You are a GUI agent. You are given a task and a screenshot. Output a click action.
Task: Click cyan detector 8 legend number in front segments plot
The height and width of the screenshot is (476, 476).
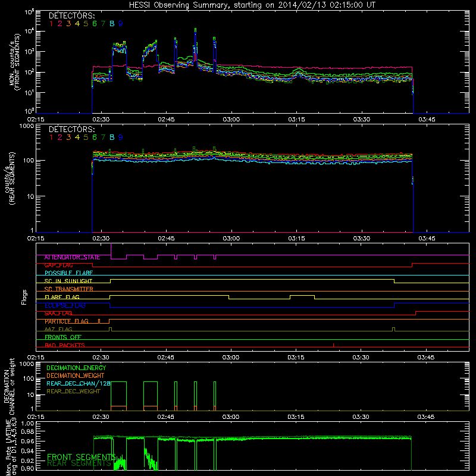tap(112, 24)
